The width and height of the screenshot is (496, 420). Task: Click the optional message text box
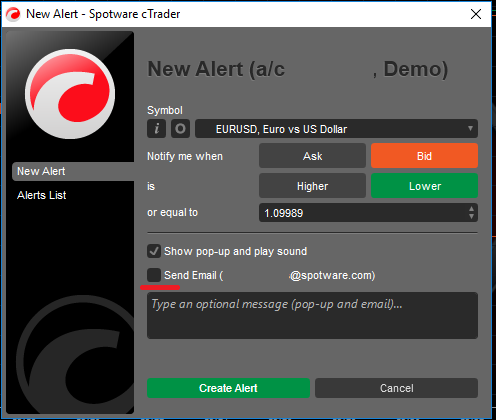[x=312, y=316]
